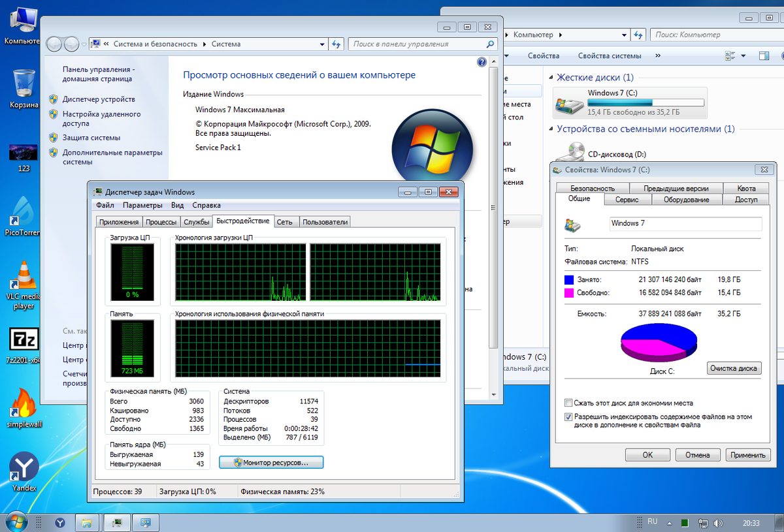The image size is (784, 532).
Task: Open the volume tray icon
Action: click(719, 523)
